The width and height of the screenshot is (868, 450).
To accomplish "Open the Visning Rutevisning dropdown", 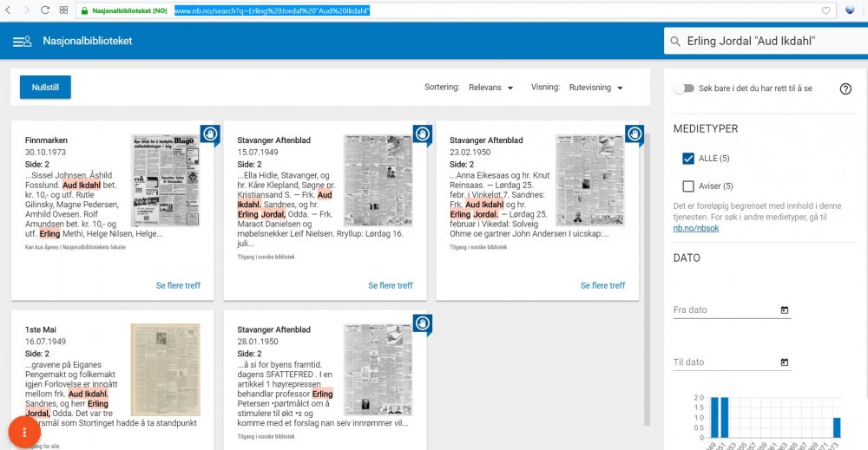I will (x=595, y=88).
